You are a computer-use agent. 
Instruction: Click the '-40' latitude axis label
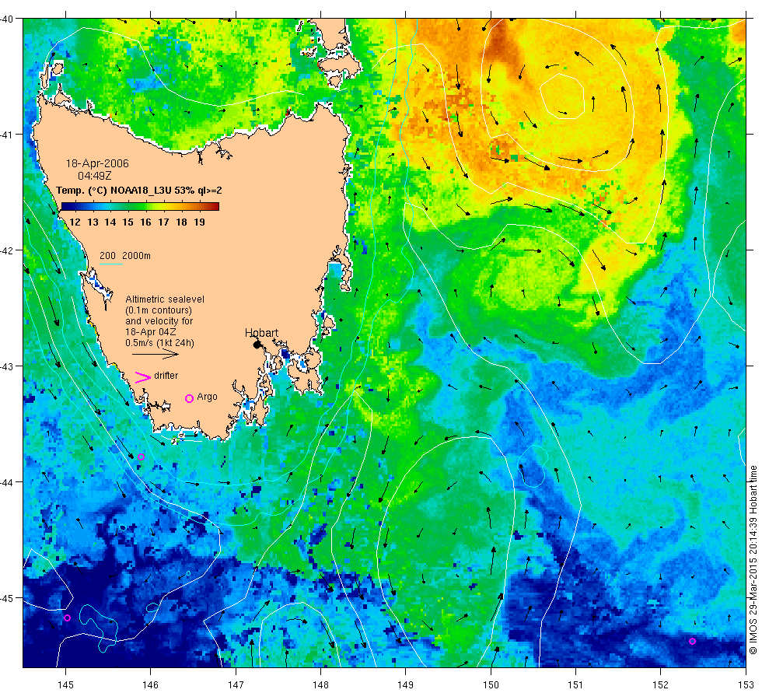pos(7,19)
